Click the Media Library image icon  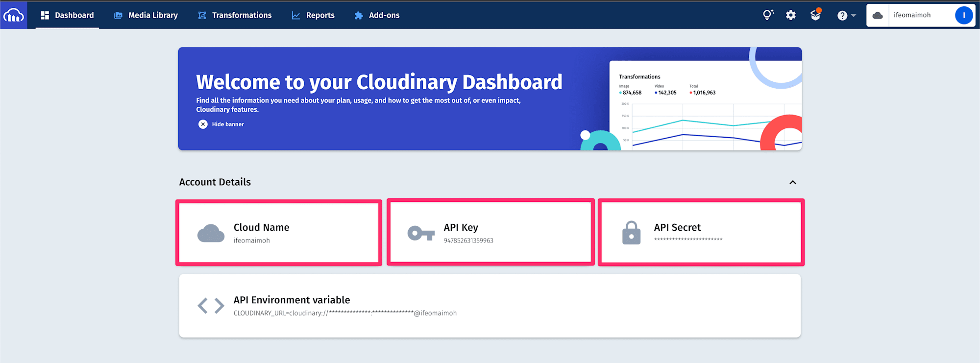point(118,15)
